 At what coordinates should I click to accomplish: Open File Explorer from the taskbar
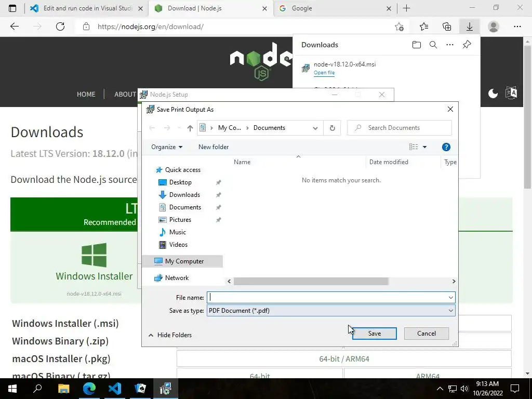(63, 389)
